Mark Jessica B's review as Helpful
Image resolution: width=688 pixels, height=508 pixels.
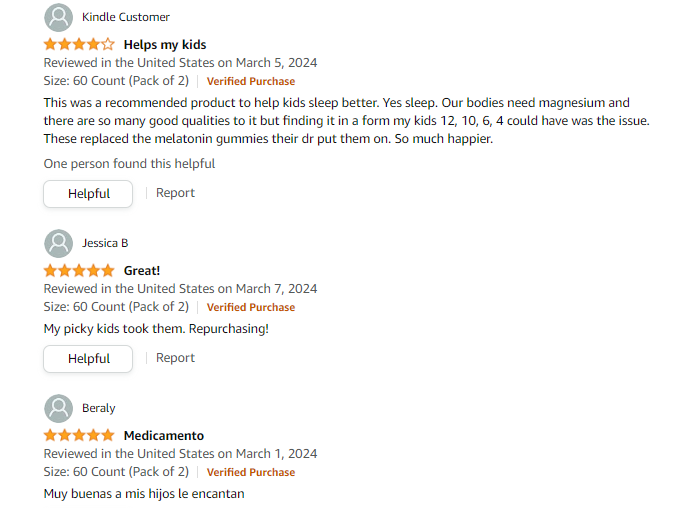pos(88,359)
